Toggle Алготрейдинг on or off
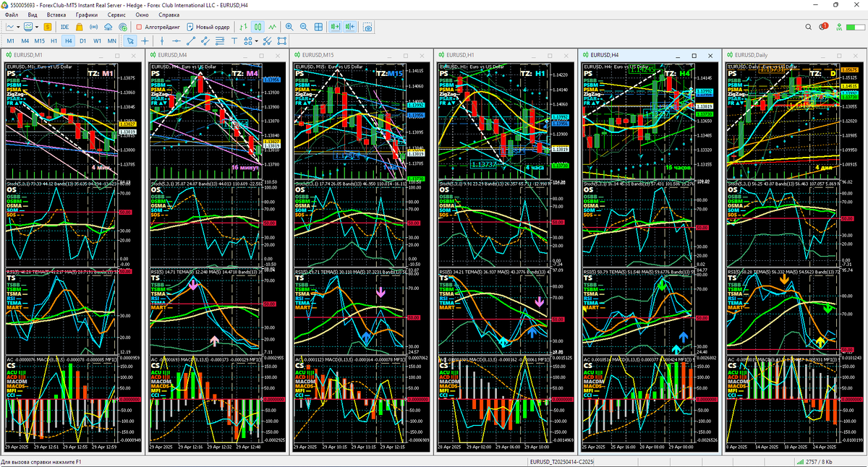This screenshot has width=868, height=467. 158,27
